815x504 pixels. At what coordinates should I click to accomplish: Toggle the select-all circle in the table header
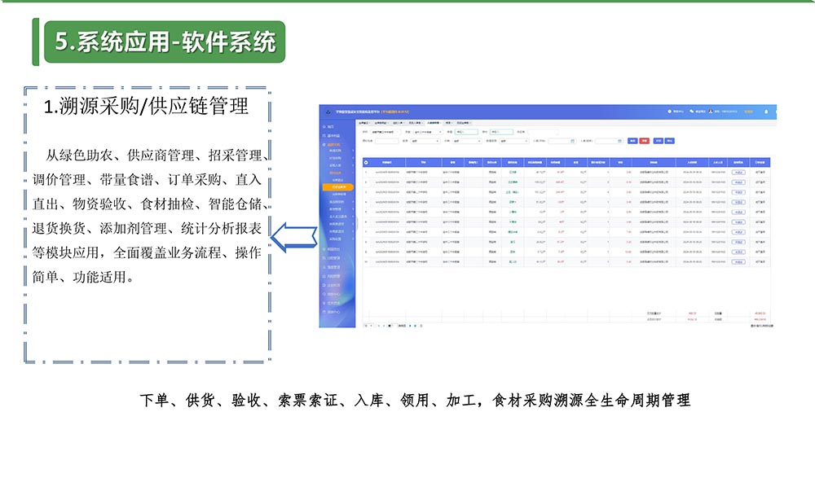coord(366,162)
